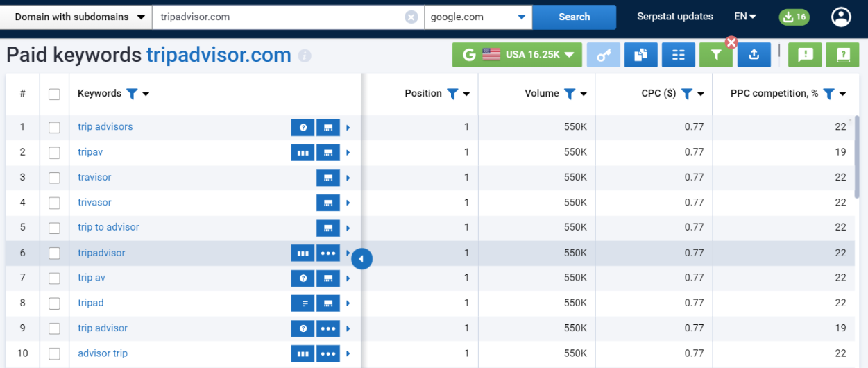Open Serpstat updates link
This screenshot has height=368, width=868.
pyautogui.click(x=675, y=17)
